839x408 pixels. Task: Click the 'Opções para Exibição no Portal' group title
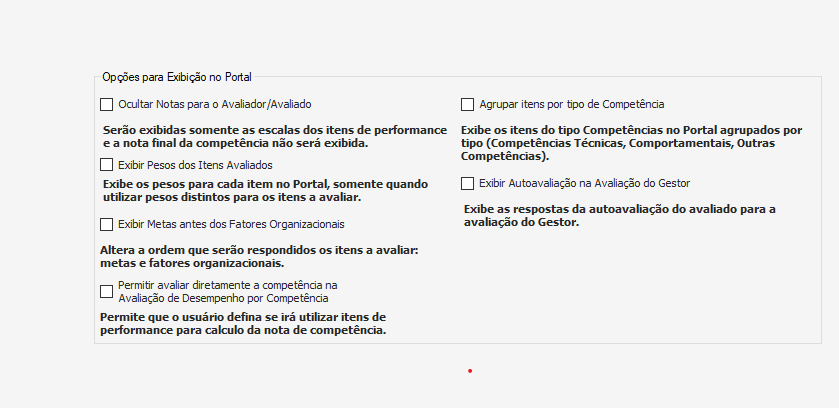(x=177, y=77)
